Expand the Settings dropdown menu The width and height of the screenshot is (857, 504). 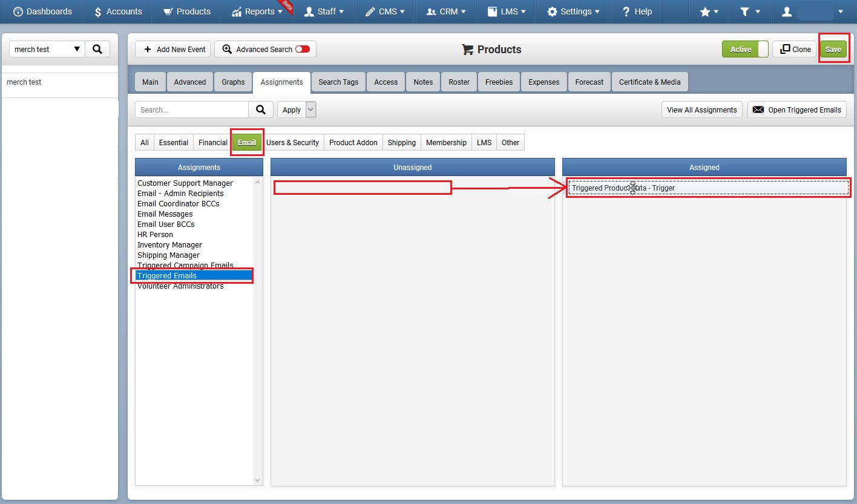[573, 11]
